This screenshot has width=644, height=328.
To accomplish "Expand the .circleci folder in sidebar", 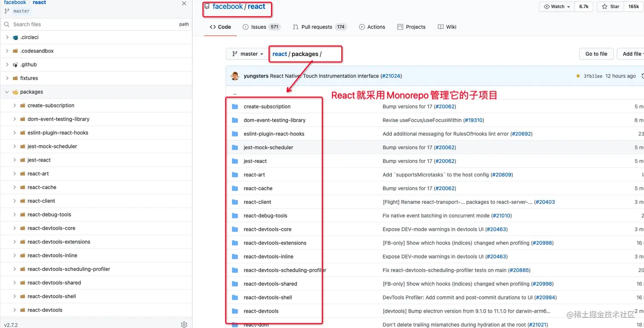I will coord(7,37).
